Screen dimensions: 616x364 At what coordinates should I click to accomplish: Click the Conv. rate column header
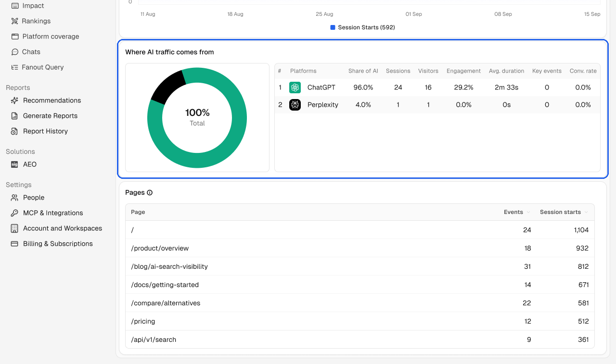(x=583, y=71)
